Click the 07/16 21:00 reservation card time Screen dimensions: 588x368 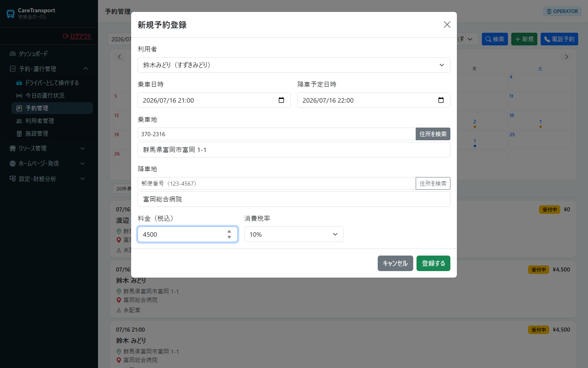[130, 330]
